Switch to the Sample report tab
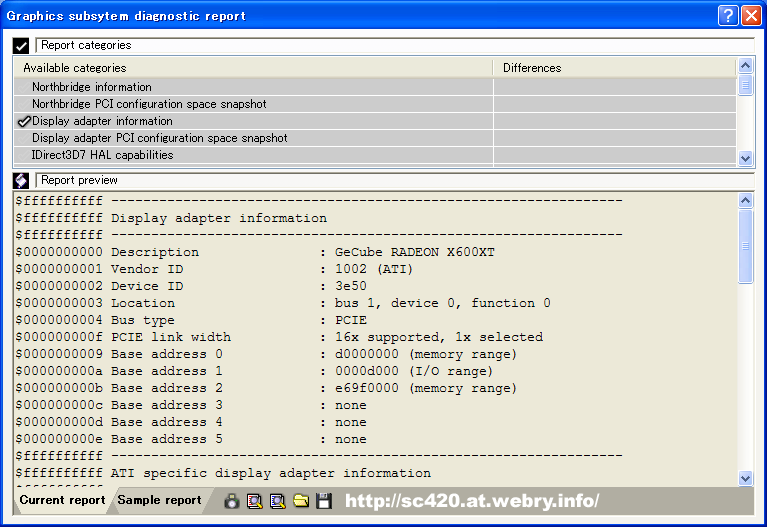 [159, 500]
